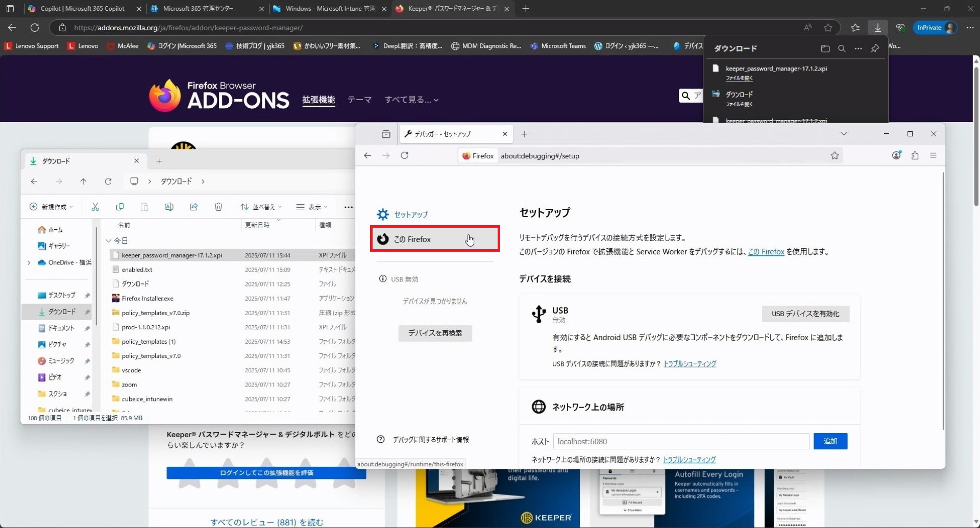Click the デバイスを再検索 button

click(435, 333)
